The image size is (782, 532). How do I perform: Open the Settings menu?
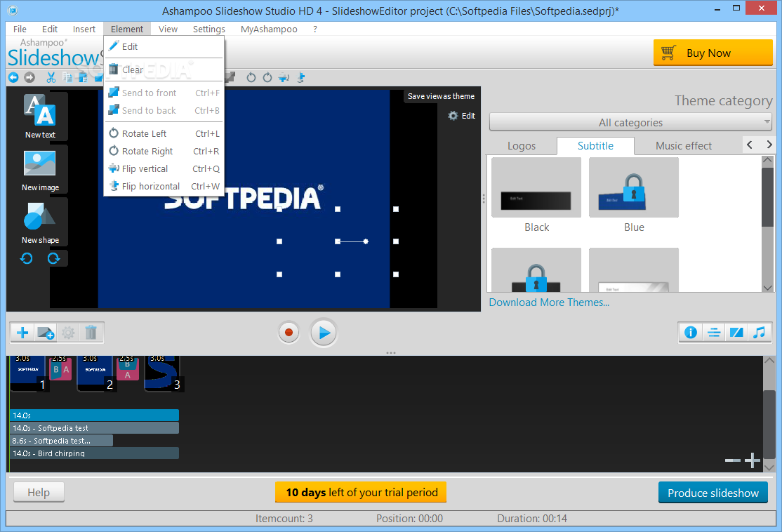(209, 29)
